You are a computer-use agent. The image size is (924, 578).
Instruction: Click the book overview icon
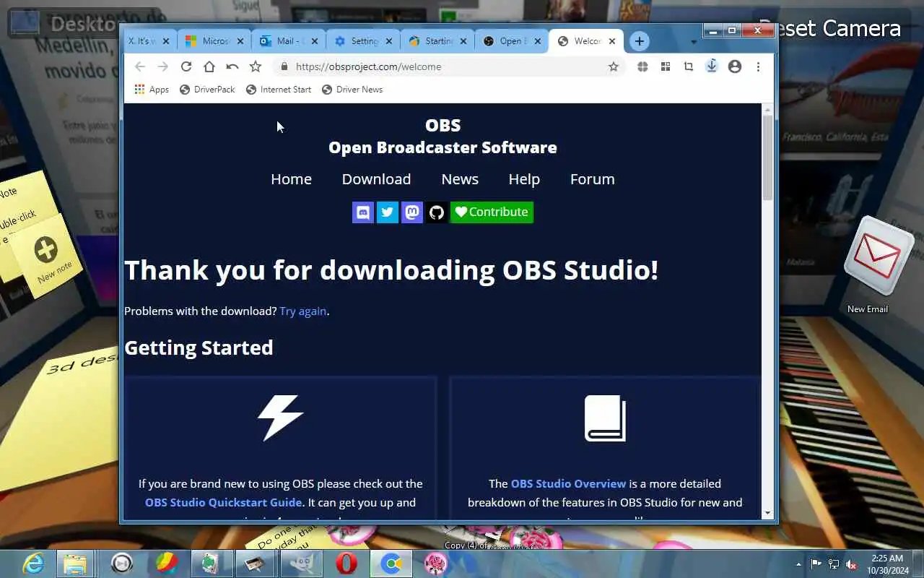(x=605, y=418)
